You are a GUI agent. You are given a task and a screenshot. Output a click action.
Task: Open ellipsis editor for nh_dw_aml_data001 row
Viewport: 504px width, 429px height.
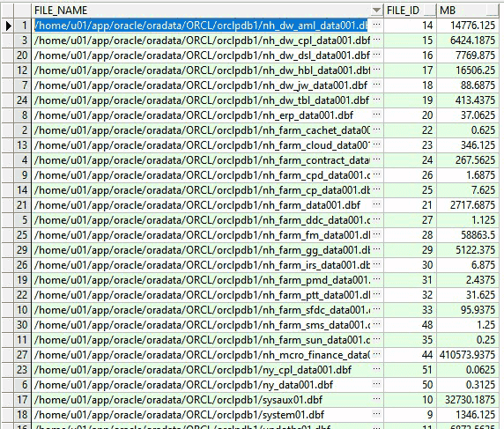pos(377,26)
